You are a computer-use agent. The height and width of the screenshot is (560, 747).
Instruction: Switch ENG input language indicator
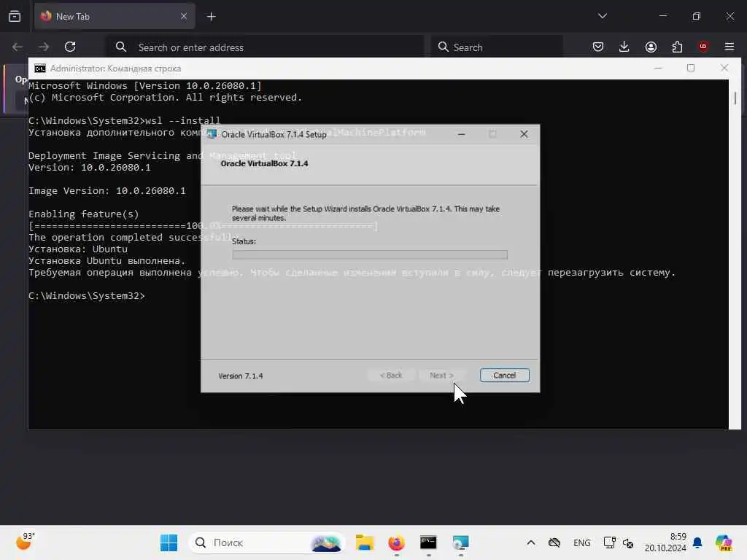pyautogui.click(x=581, y=542)
